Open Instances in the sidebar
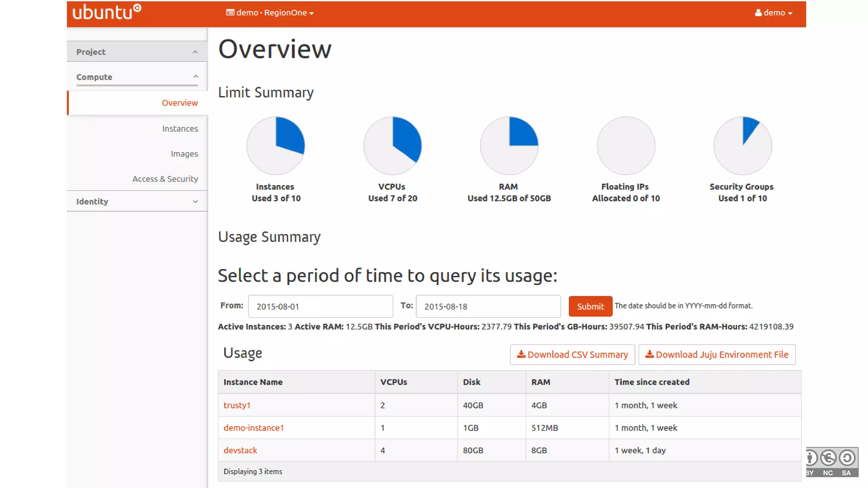Image resolution: width=868 pixels, height=488 pixels. pyautogui.click(x=180, y=128)
